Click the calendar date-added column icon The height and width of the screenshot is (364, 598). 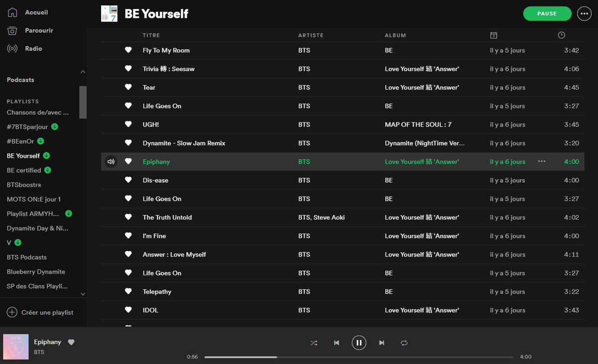(493, 35)
